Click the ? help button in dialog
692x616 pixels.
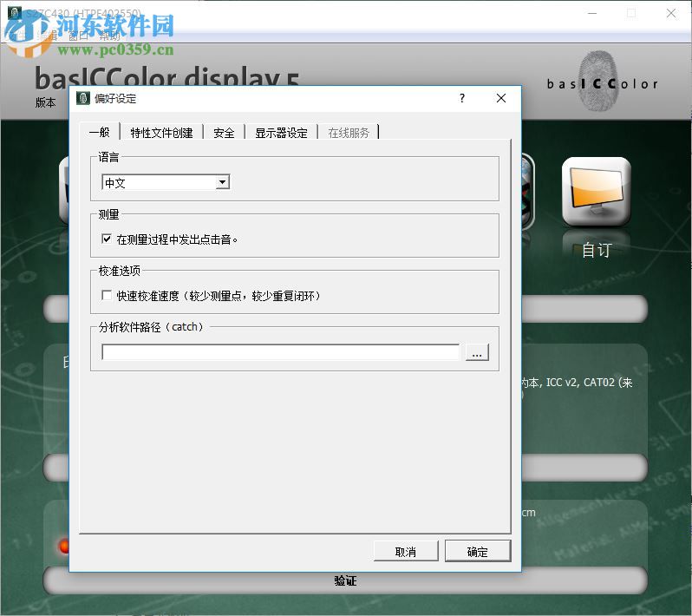click(x=462, y=98)
